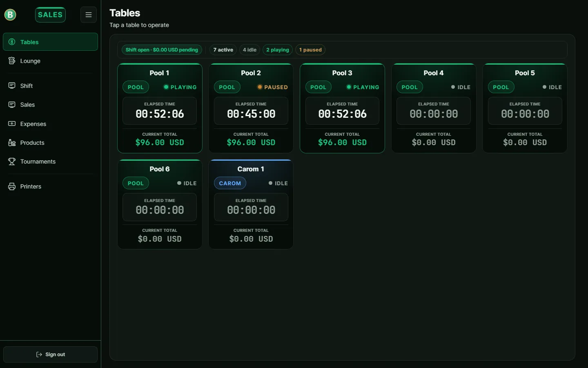588x368 pixels.
Task: Open the Pool 6 table card title
Action: [x=159, y=169]
